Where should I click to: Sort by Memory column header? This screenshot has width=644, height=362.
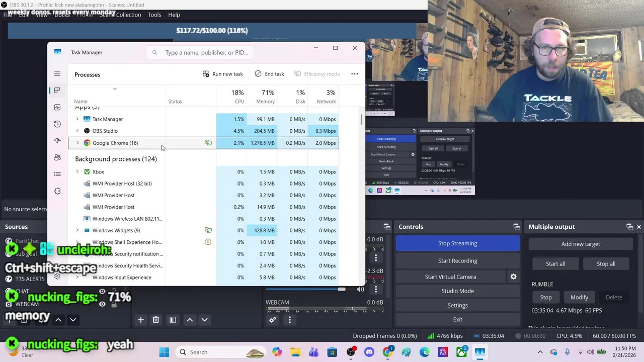(262, 97)
